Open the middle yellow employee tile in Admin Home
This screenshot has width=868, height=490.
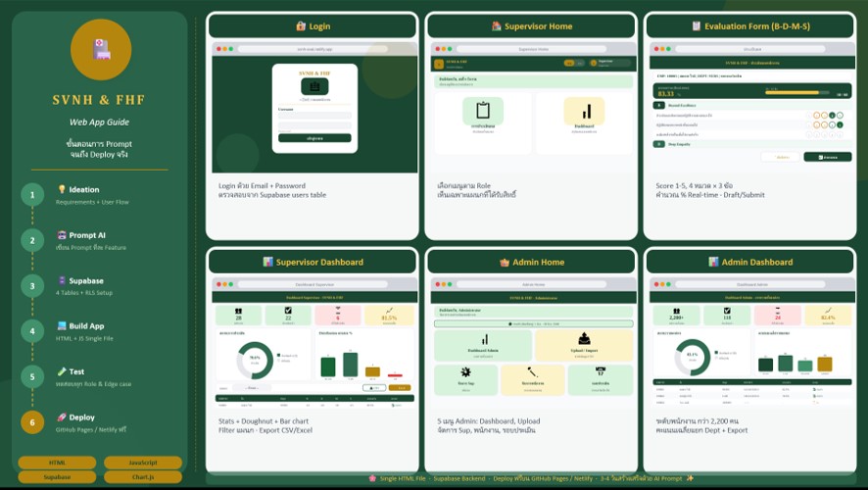533,379
